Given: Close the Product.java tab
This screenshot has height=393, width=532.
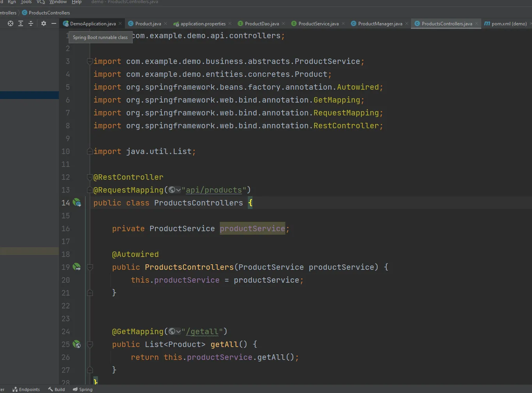Looking at the screenshot, I should coord(166,23).
